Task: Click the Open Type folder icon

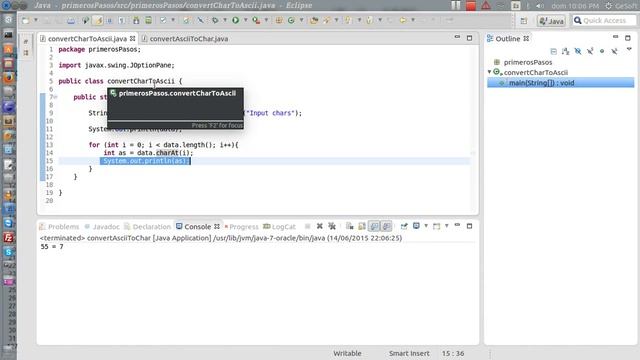Action: coord(314,20)
